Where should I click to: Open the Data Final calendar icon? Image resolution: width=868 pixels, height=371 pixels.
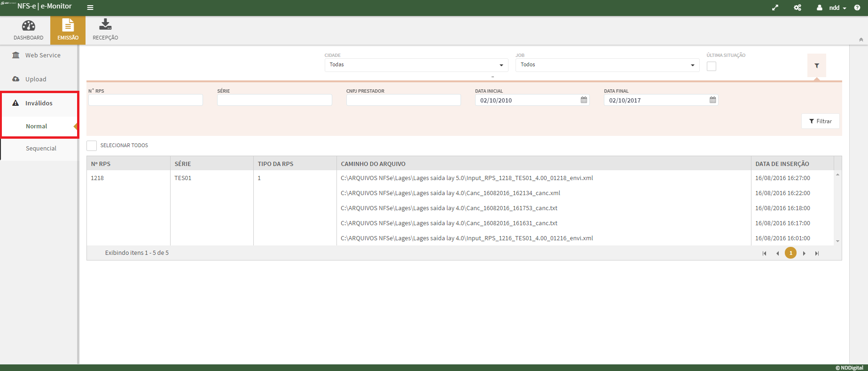(x=712, y=100)
